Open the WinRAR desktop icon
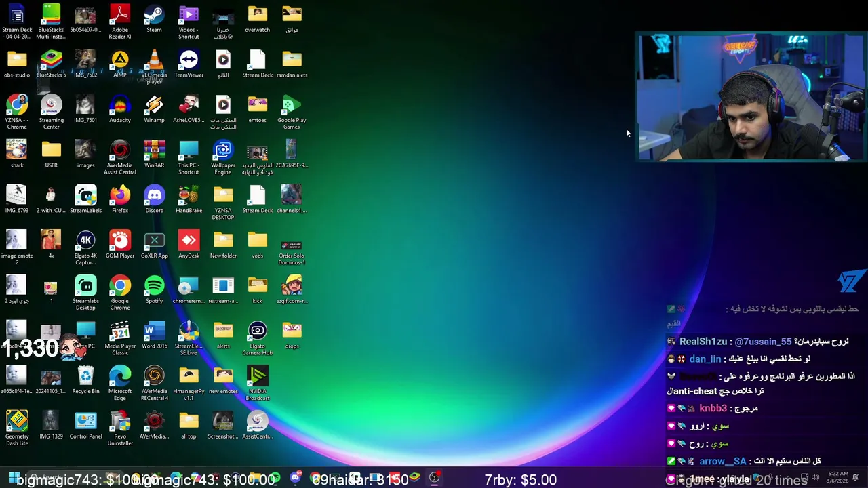The height and width of the screenshot is (488, 868). tap(154, 155)
